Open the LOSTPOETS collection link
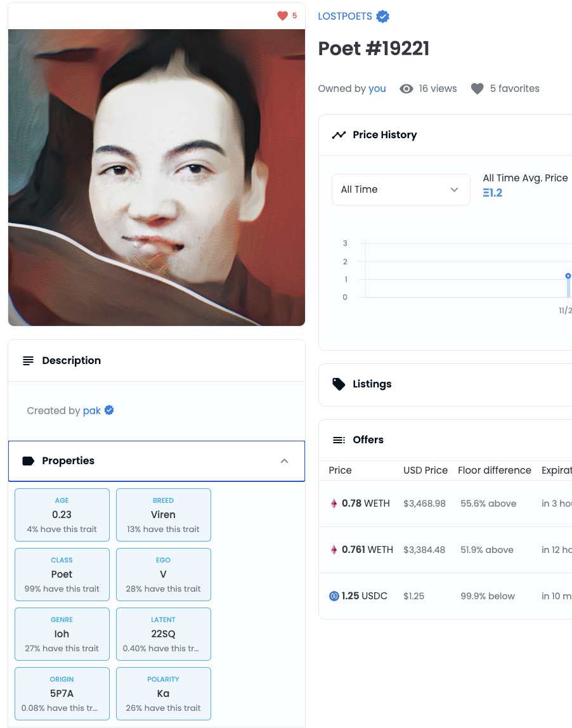 [345, 16]
